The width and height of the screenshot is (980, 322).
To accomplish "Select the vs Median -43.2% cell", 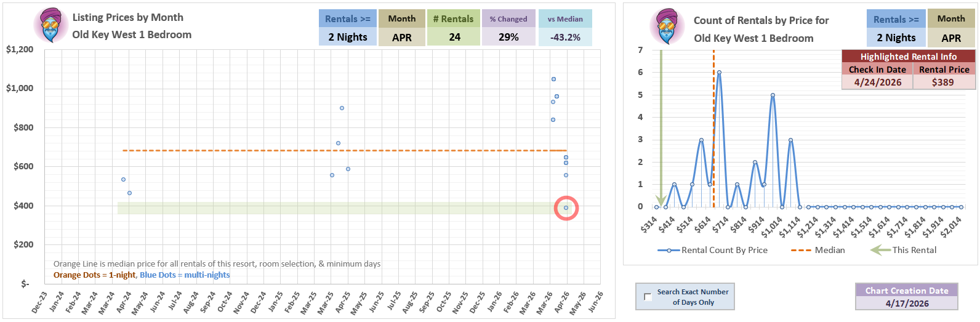I will 565,37.
